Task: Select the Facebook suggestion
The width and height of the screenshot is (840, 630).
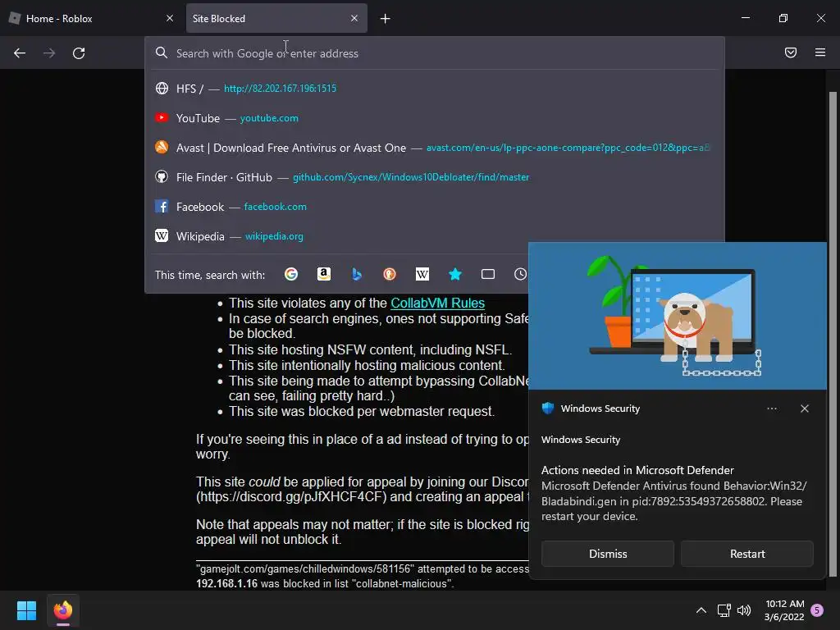Action: 435,206
